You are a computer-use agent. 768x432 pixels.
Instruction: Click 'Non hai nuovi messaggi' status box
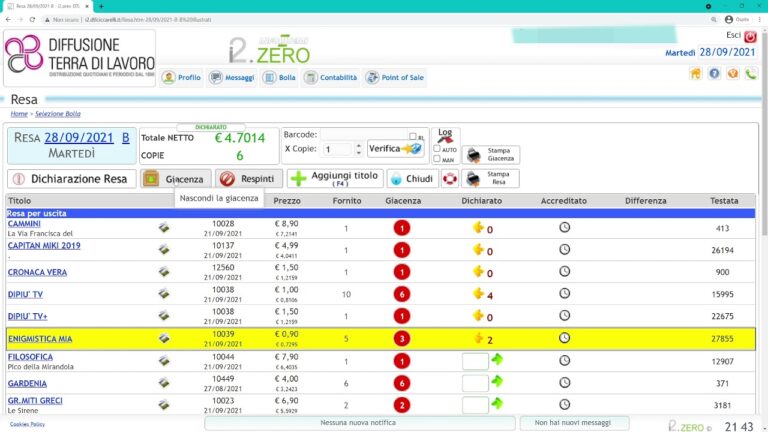[575, 423]
